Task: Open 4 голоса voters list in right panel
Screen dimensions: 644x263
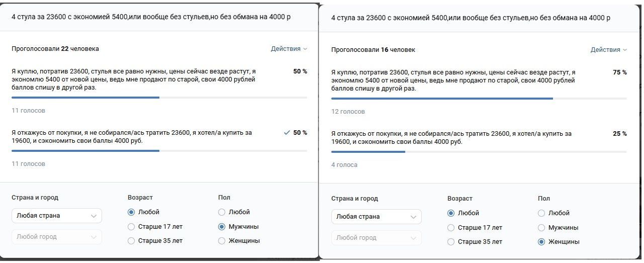Action: (x=345, y=165)
